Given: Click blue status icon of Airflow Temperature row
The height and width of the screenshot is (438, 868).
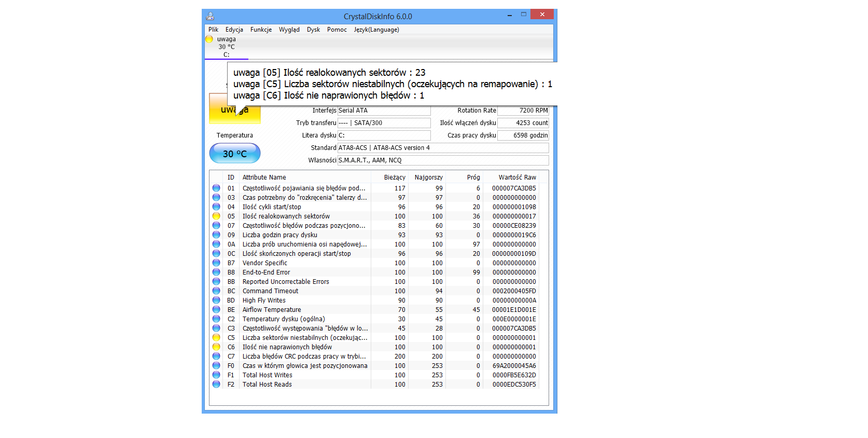Looking at the screenshot, I should 216,309.
